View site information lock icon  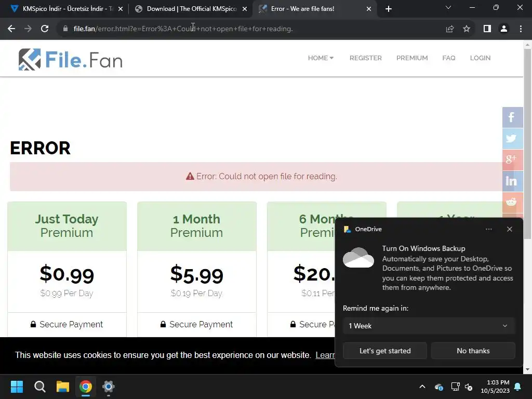(65, 29)
